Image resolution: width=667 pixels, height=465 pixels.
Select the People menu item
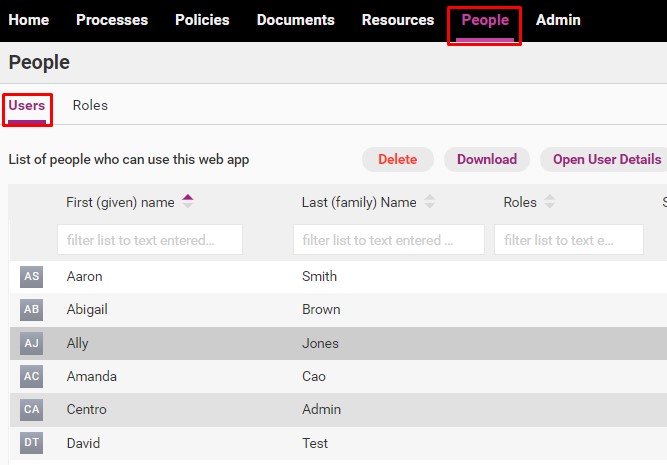[485, 20]
